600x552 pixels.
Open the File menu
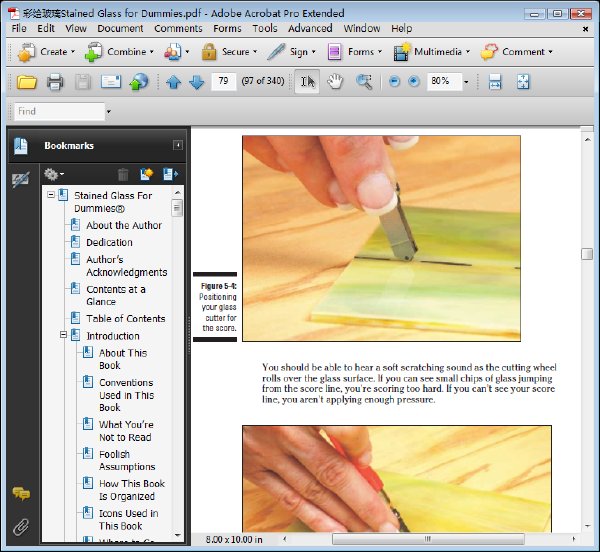point(19,28)
